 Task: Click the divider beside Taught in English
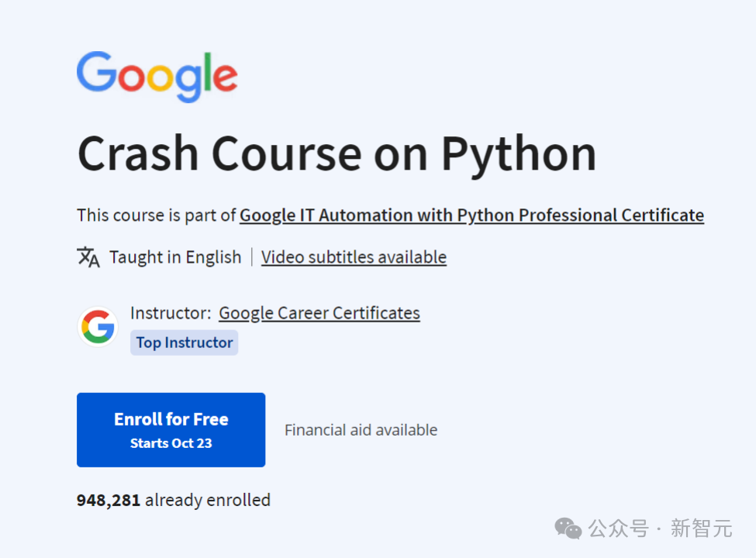pyautogui.click(x=252, y=257)
